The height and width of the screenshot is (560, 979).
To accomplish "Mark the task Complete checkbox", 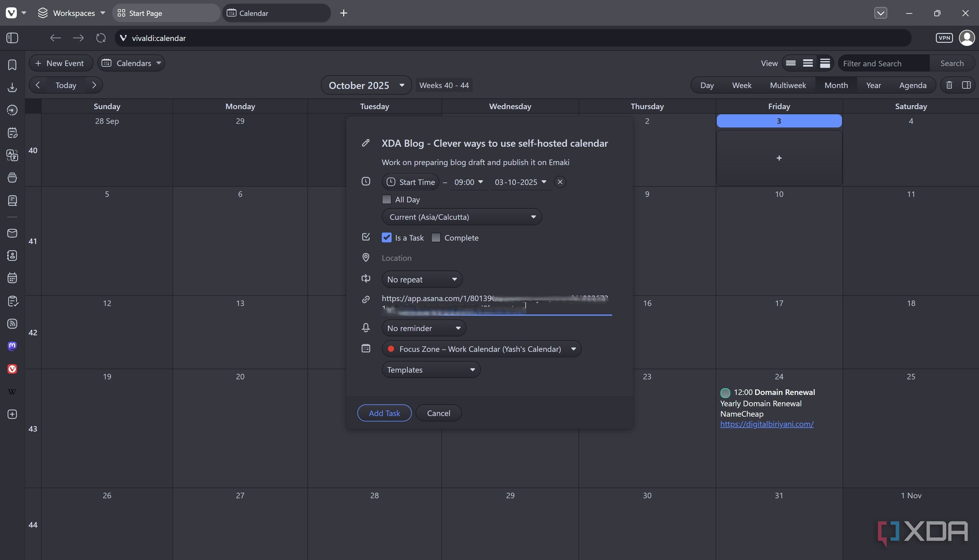I will click(x=436, y=238).
